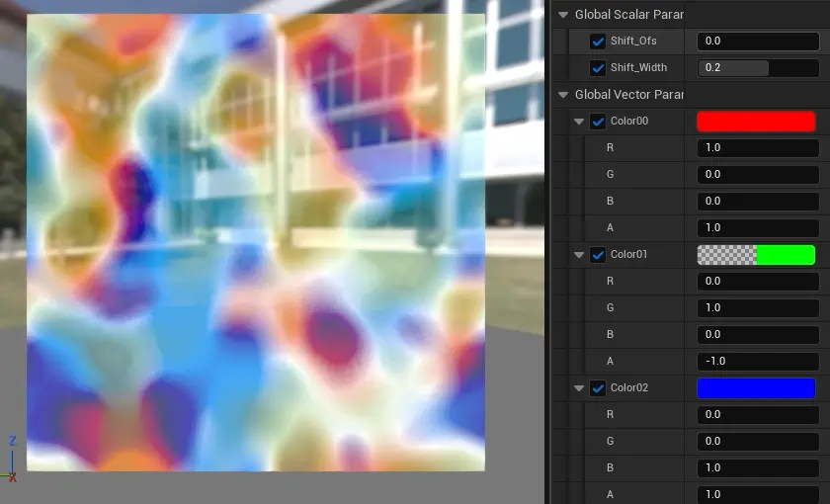This screenshot has width=830, height=504.
Task: Open the red Color00 swatch picker
Action: tap(756, 122)
